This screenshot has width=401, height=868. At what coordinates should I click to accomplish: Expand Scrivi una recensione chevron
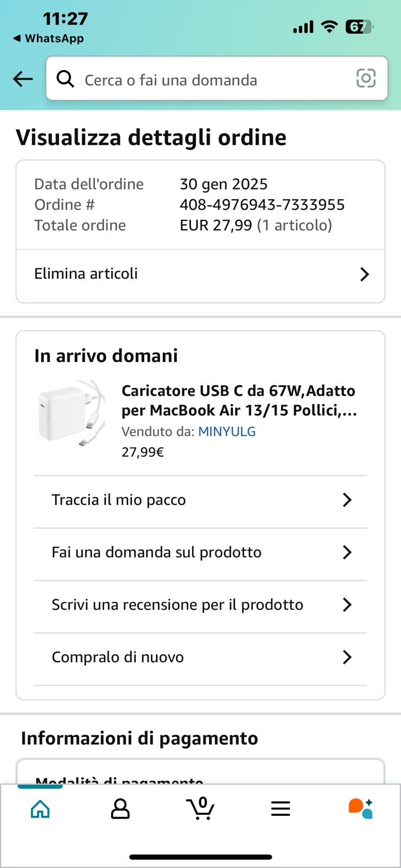pyautogui.click(x=347, y=604)
